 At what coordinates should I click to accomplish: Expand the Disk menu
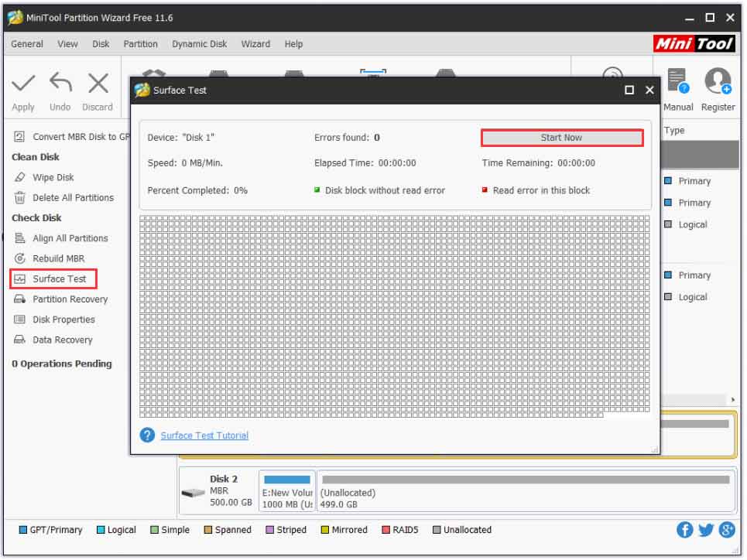(x=99, y=44)
